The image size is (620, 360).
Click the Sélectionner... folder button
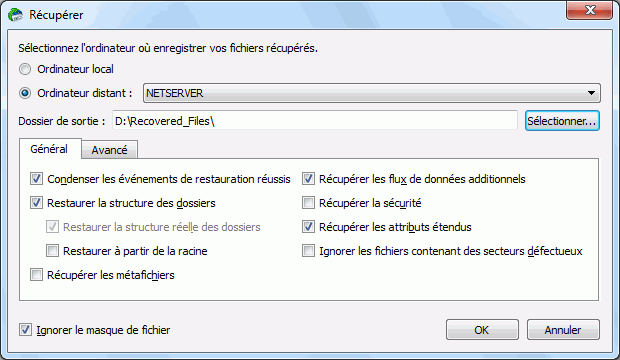[x=562, y=121]
